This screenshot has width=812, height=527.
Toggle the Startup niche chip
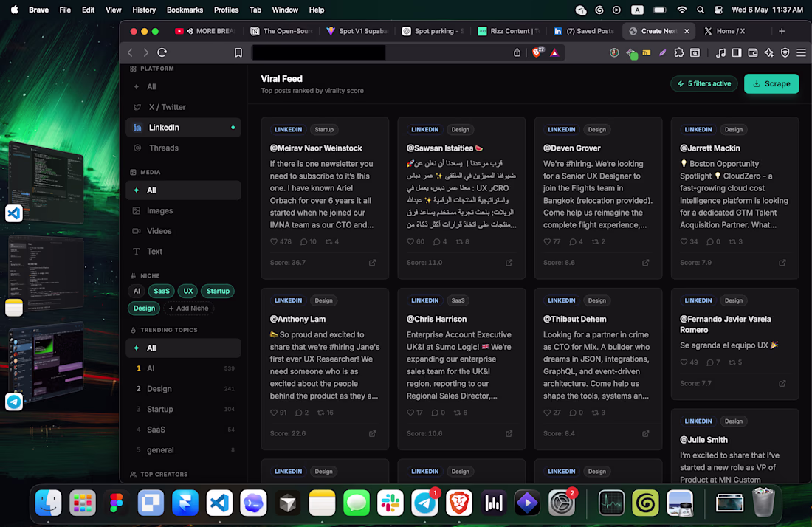(x=218, y=291)
